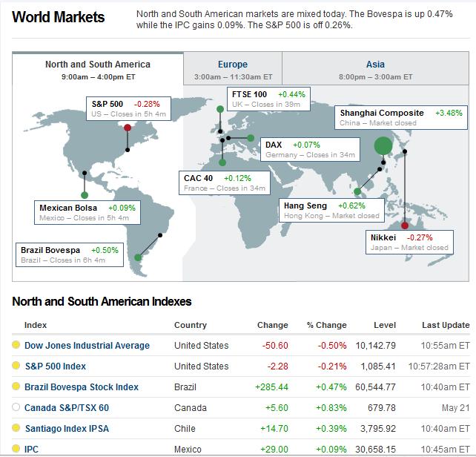The image size is (476, 457).
Task: Click the Last Update column header
Action: [x=446, y=325]
